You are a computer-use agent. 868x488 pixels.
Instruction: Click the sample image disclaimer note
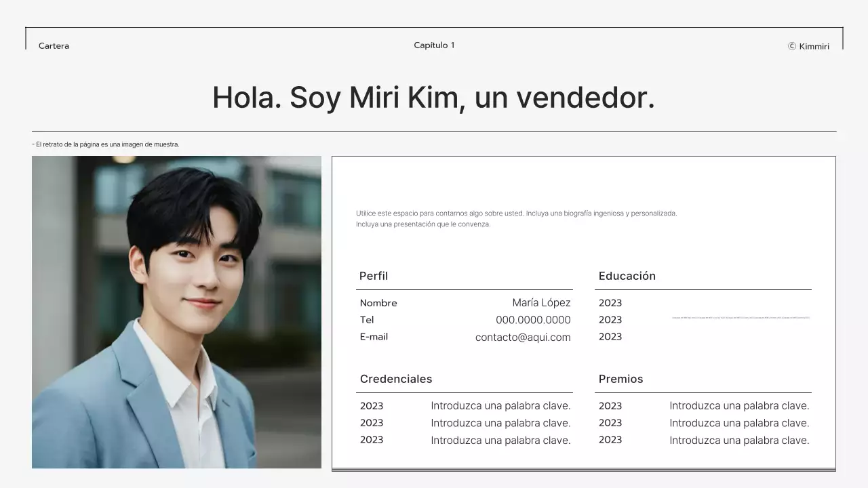click(x=105, y=144)
